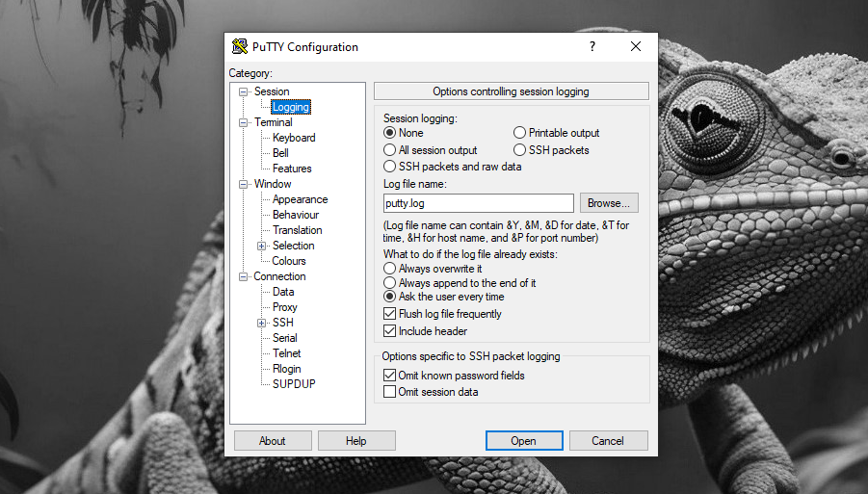Collapse the Terminal category node
The height and width of the screenshot is (494, 868).
244,122
